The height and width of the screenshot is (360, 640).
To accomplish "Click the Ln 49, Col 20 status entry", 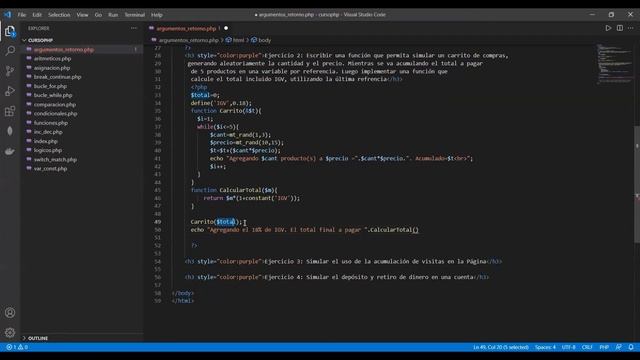I will pos(501,347).
